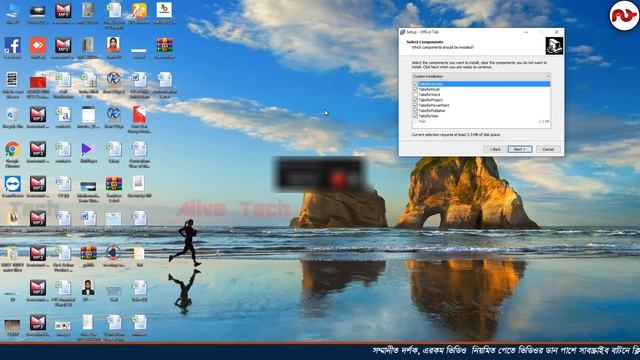
Task: Select the MP3 icon beside the Facebook shortcut
Action: (63, 47)
